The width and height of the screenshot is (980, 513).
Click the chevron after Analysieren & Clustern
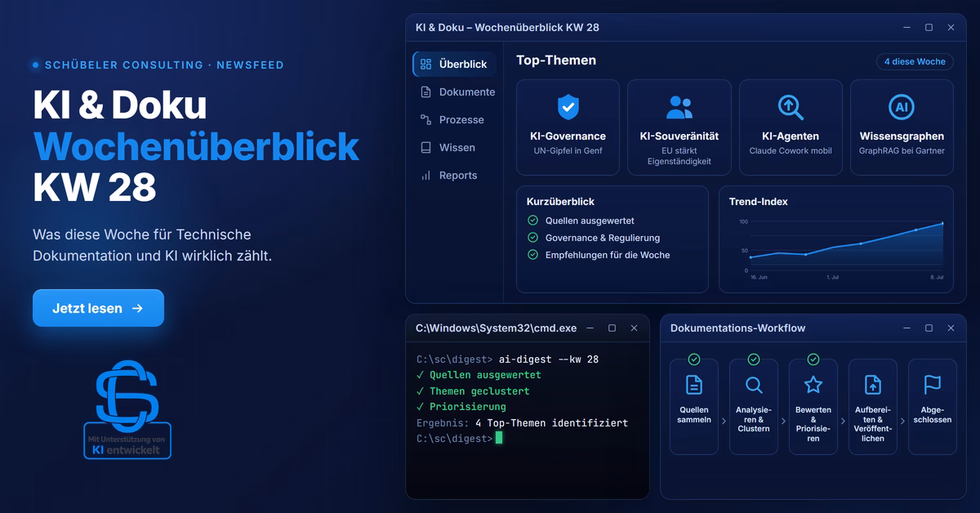point(783,422)
